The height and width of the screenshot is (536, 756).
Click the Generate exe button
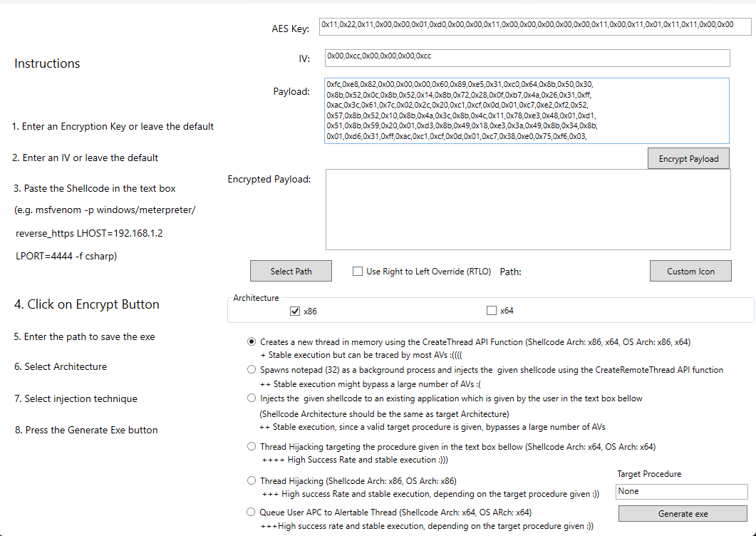[x=683, y=514]
